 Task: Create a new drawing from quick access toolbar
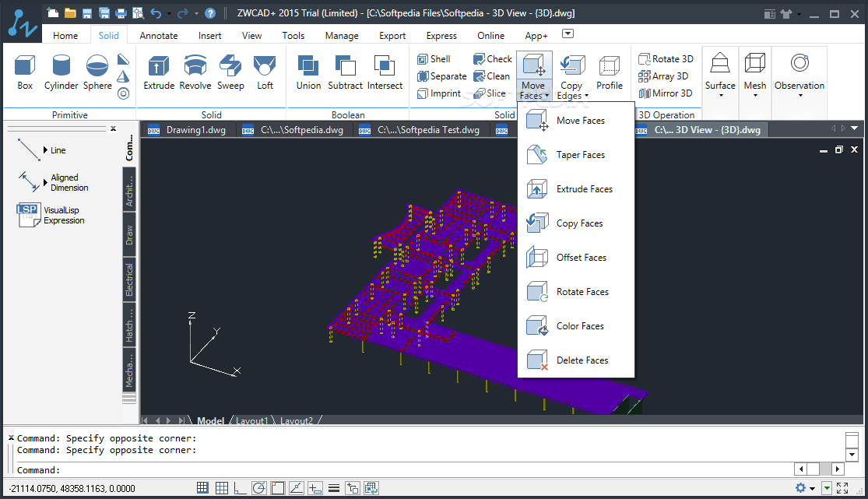[x=53, y=12]
